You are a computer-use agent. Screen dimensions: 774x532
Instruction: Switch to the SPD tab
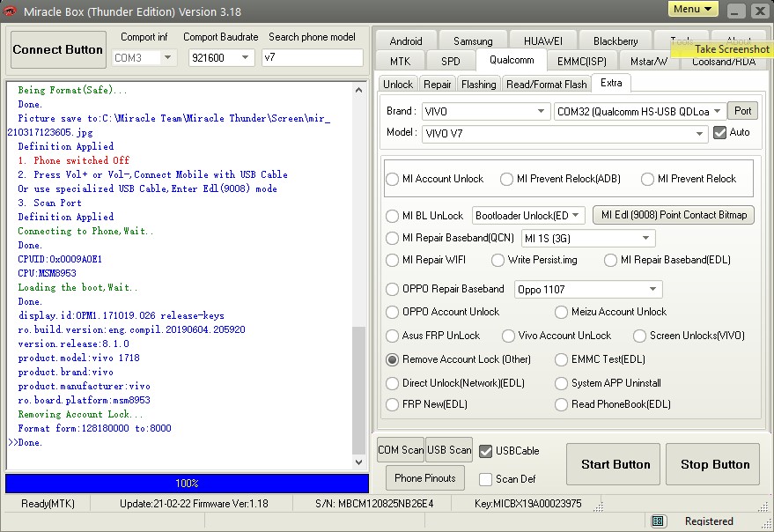click(450, 62)
